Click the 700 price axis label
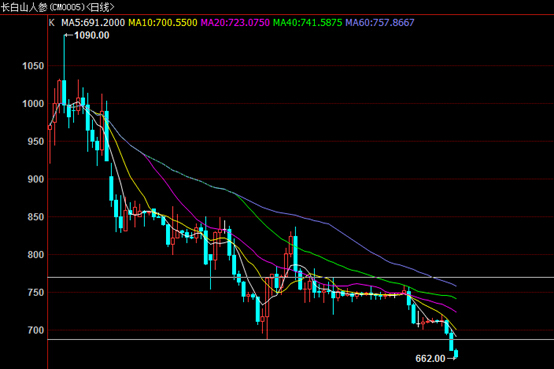The width and height of the screenshot is (554, 369). [36, 330]
